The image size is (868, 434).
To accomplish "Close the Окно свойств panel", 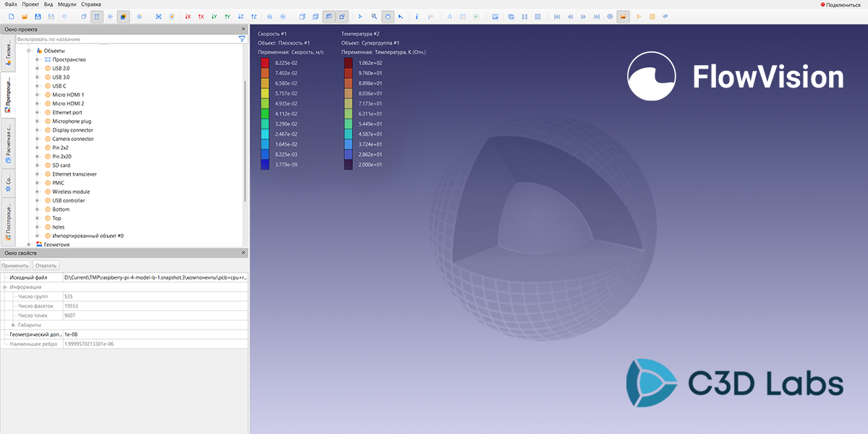I will click(243, 253).
